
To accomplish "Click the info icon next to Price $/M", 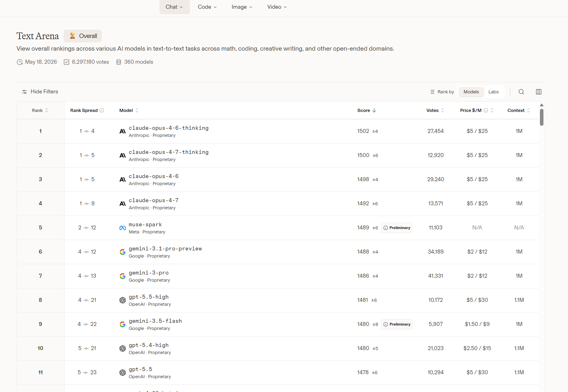I will coord(486,110).
